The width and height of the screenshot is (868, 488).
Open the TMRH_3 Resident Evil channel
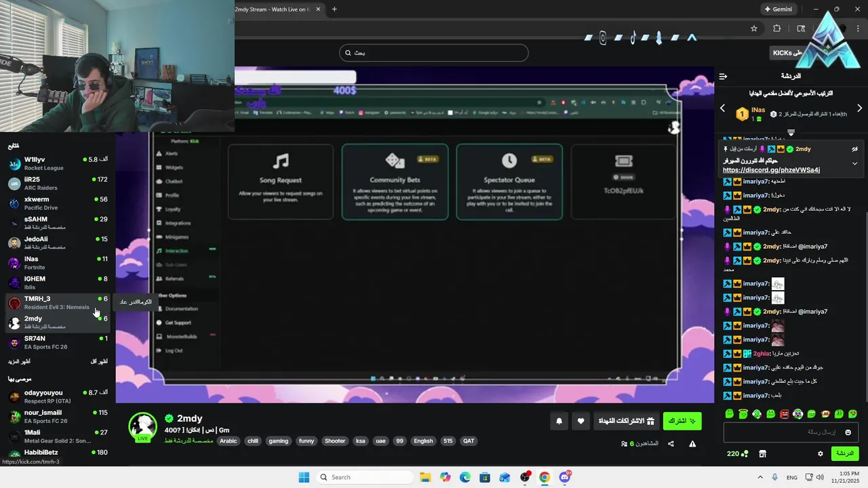pyautogui.click(x=58, y=302)
